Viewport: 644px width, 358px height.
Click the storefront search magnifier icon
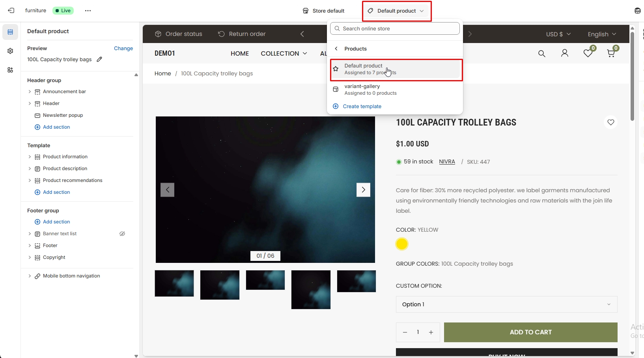(x=541, y=54)
